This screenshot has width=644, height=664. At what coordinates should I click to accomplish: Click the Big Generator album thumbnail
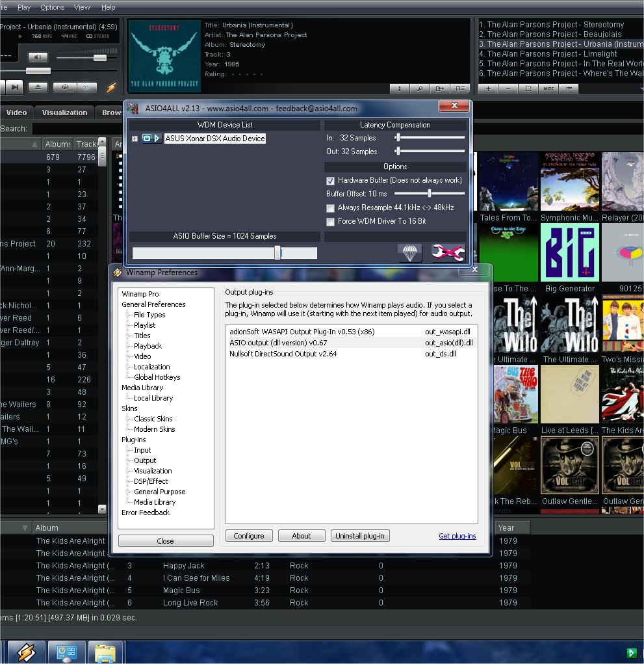(x=569, y=252)
